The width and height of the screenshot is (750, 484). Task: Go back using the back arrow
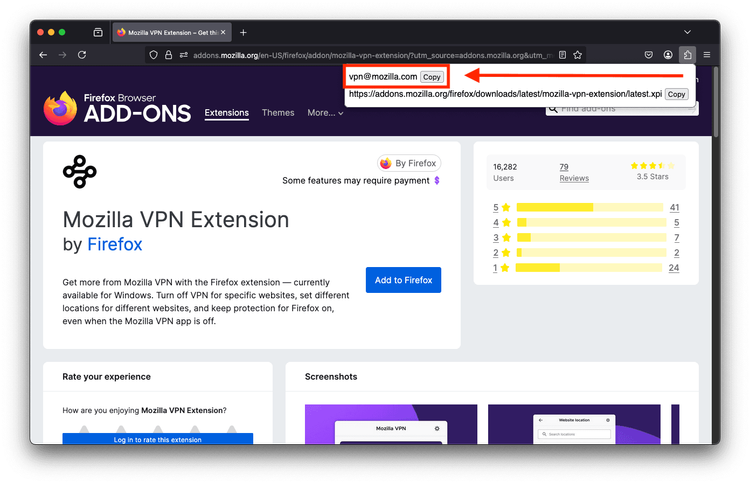(x=43, y=54)
